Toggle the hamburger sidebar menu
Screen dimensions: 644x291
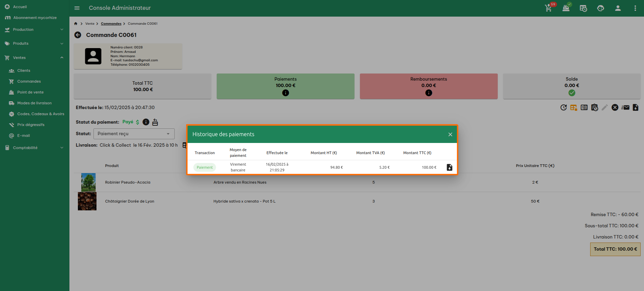click(77, 8)
